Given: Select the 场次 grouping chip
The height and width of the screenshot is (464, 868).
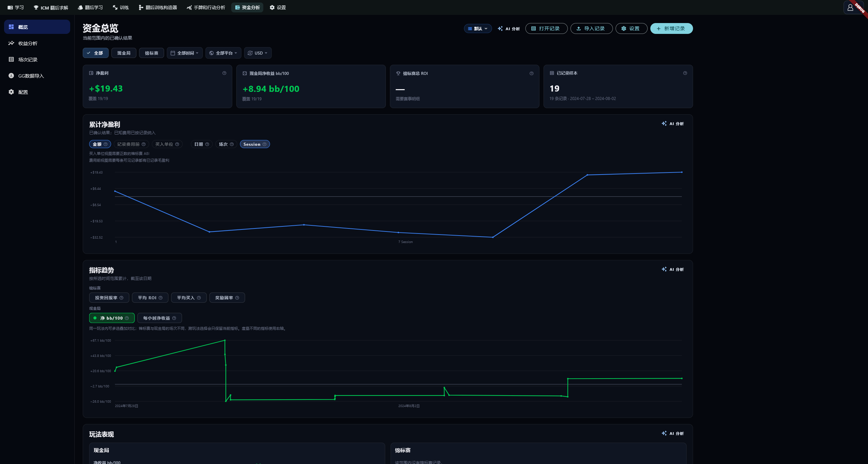Looking at the screenshot, I should pyautogui.click(x=226, y=144).
